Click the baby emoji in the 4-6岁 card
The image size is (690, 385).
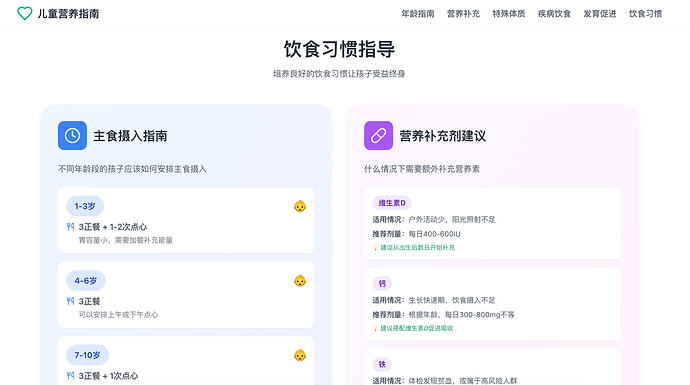tap(300, 280)
